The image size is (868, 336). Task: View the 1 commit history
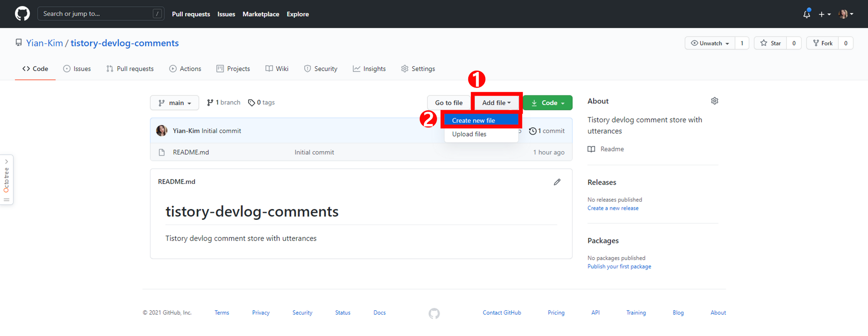(x=547, y=130)
